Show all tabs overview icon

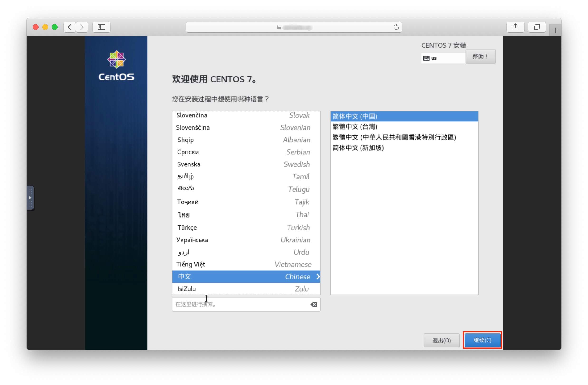pos(537,27)
